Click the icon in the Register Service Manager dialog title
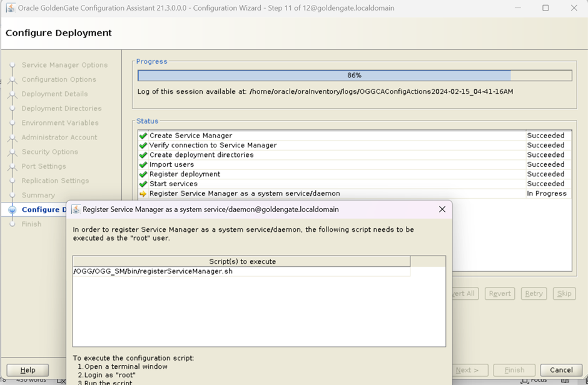 (76, 209)
